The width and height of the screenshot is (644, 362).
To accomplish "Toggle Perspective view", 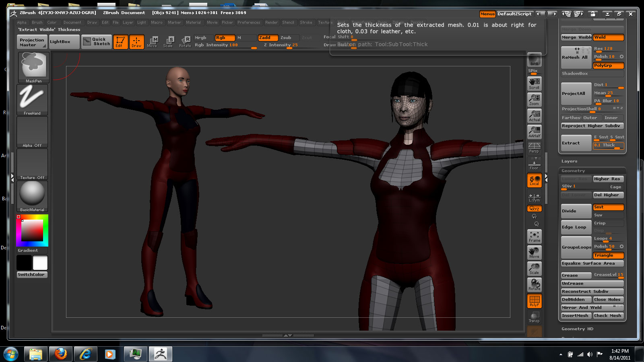I will [534, 148].
